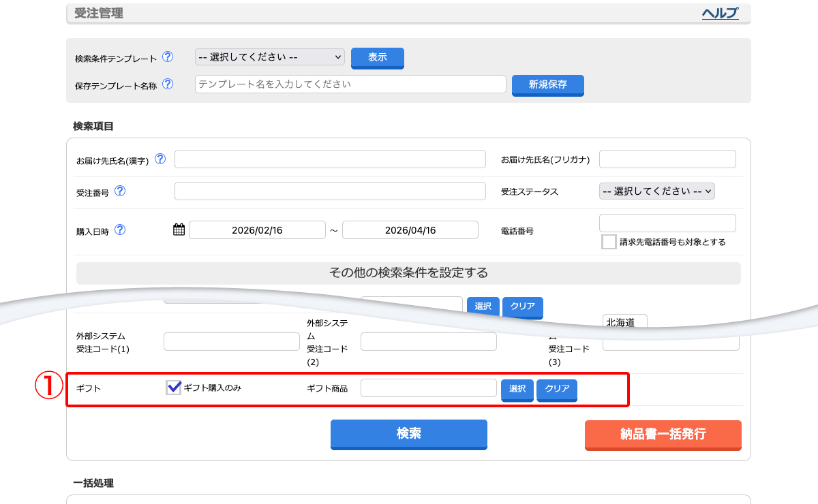Open the 検索条件テンプレート dropdown
This screenshot has width=818, height=504.
coord(269,57)
